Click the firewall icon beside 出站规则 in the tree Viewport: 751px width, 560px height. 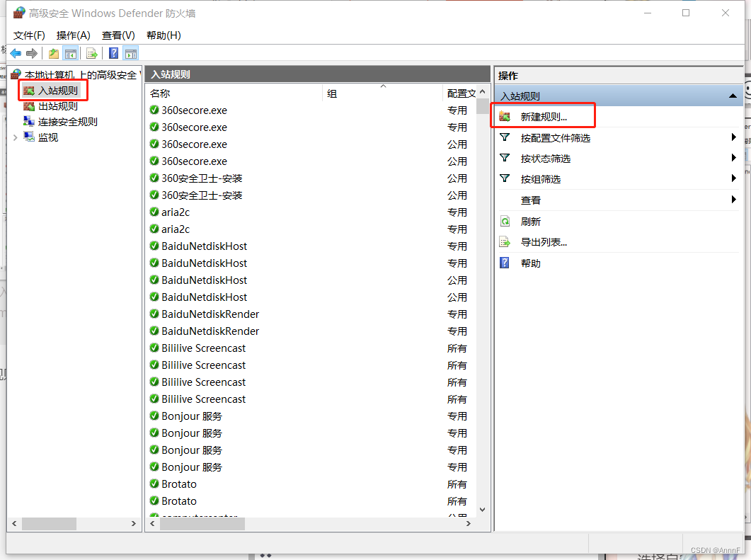pos(29,106)
